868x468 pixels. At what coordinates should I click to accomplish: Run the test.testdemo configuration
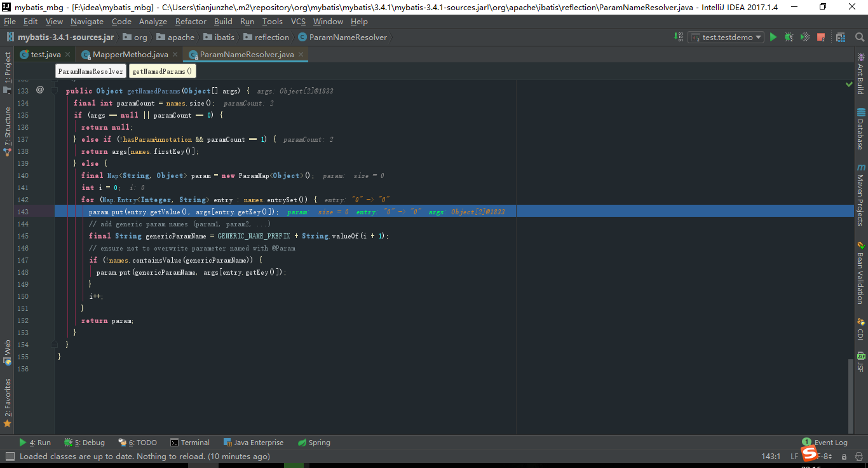(773, 37)
